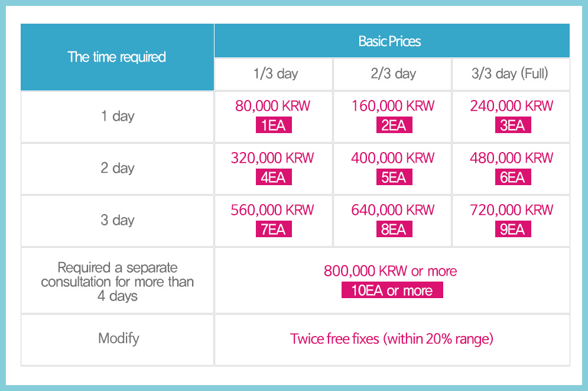The height and width of the screenshot is (391, 588).
Task: Click the 10EA or more badge
Action: (392, 290)
